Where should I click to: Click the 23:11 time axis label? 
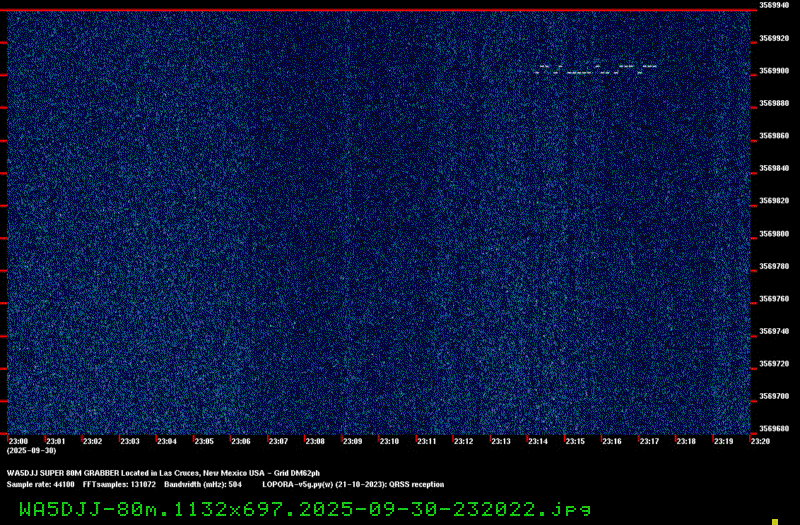[x=427, y=441]
